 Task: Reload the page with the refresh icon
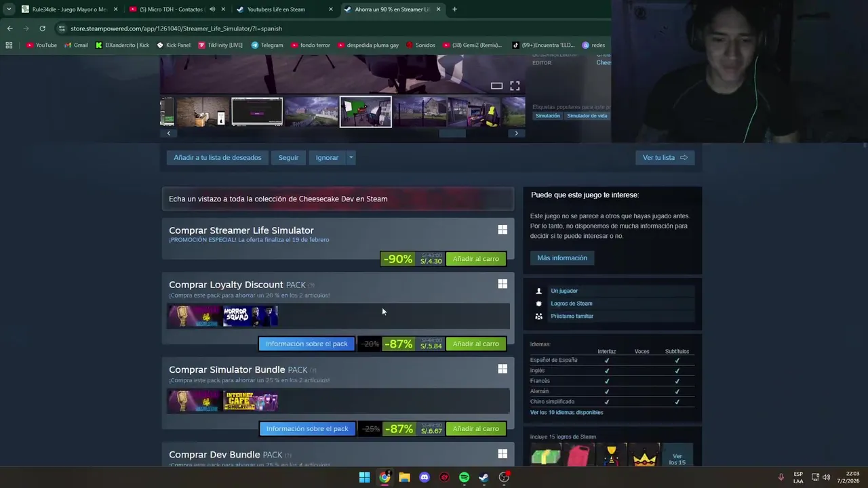click(42, 28)
